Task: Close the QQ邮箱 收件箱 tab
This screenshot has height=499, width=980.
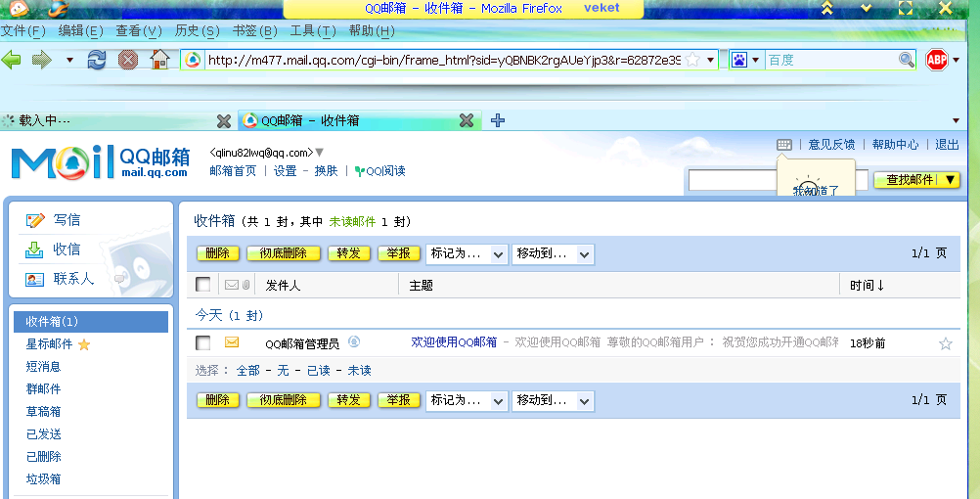Action: pyautogui.click(x=467, y=120)
